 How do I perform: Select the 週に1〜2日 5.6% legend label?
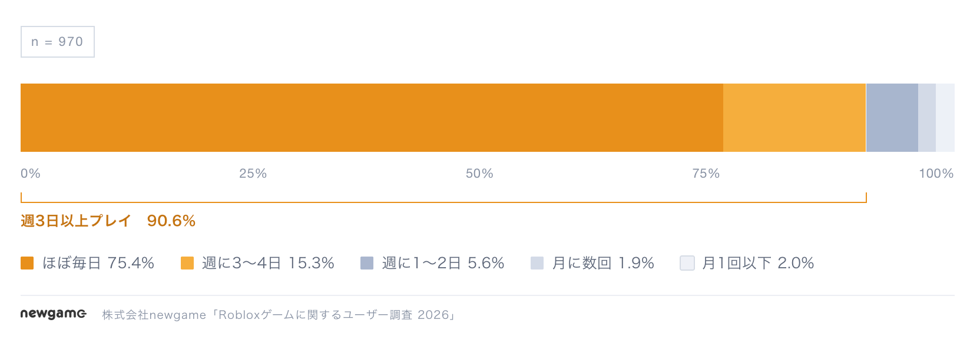click(x=443, y=263)
